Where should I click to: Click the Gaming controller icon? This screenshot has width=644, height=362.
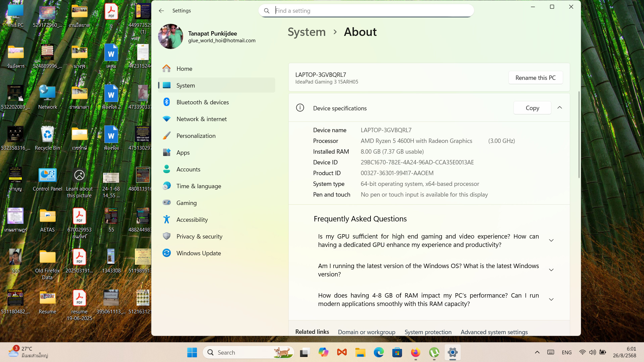tap(166, 203)
